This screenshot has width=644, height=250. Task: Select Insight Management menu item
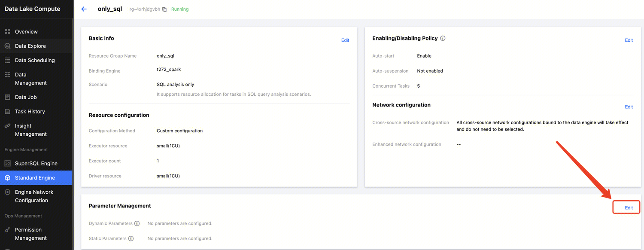30,130
